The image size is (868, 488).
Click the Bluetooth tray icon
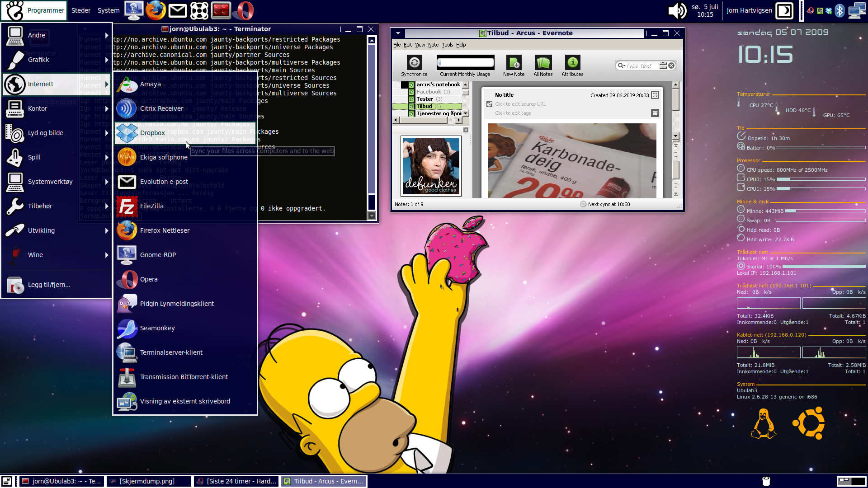pos(840,10)
